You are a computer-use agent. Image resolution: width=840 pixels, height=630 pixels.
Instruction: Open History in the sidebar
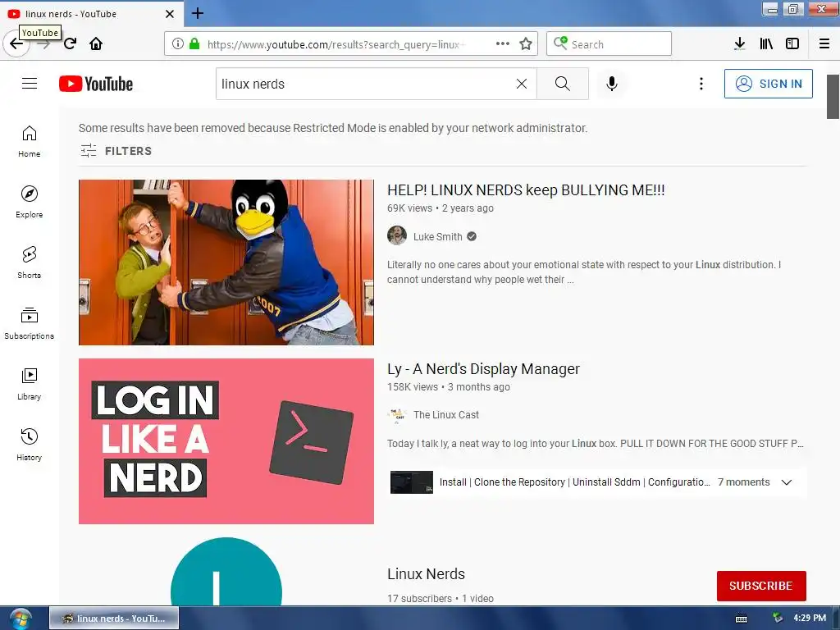point(29,445)
